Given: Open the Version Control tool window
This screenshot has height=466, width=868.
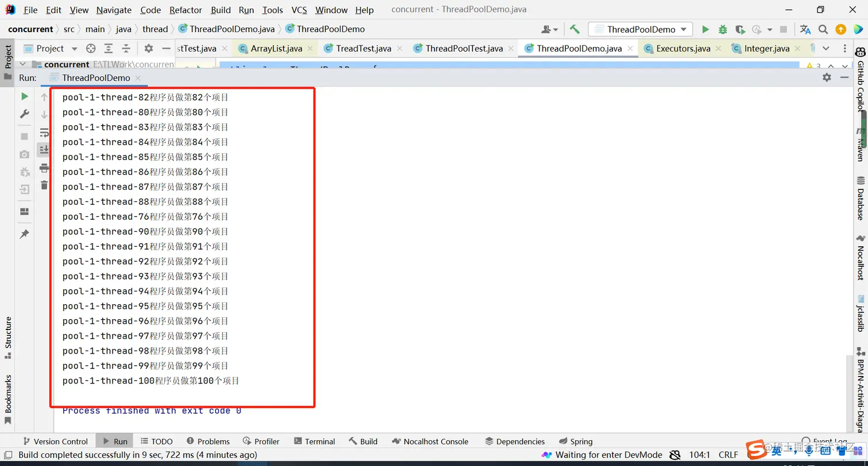Looking at the screenshot, I should click(x=55, y=441).
